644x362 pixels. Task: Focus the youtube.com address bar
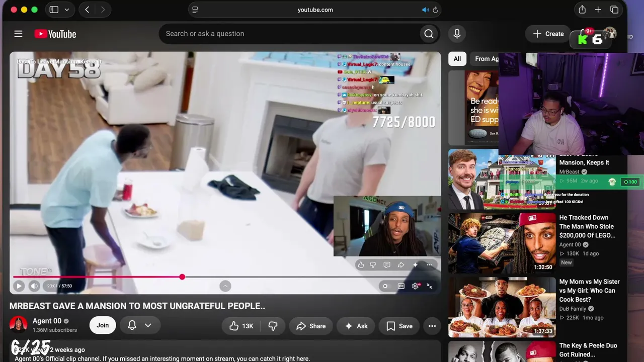pos(315,10)
